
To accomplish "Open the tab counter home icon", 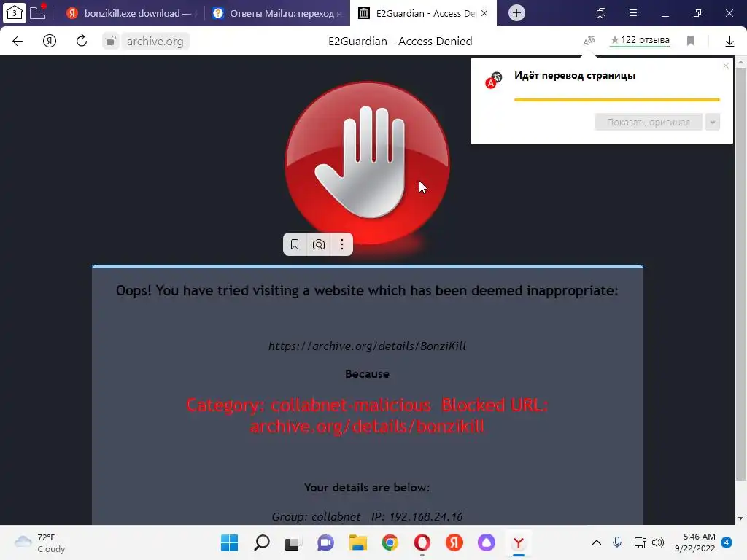I will (x=15, y=13).
